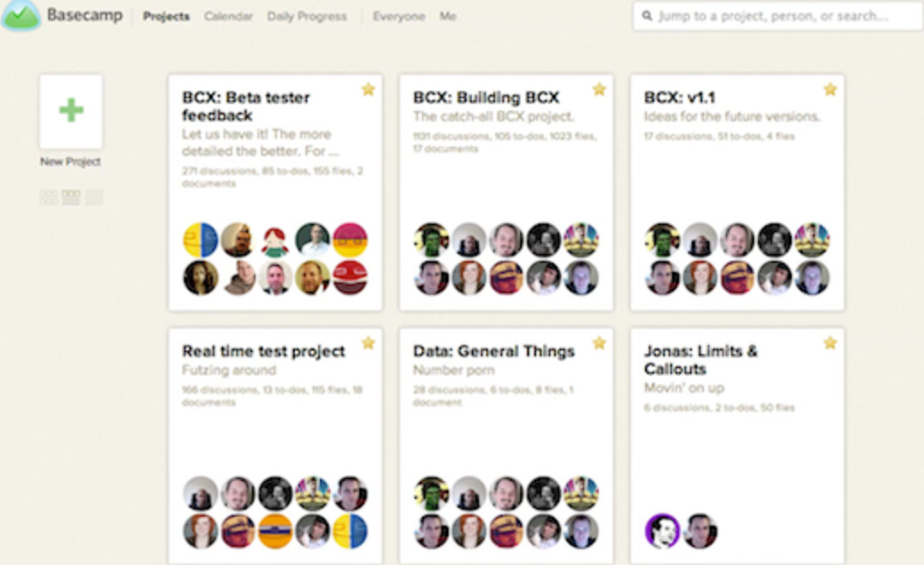Toggle the star on BCX: Building BCX
This screenshot has height=565, width=924.
(600, 89)
